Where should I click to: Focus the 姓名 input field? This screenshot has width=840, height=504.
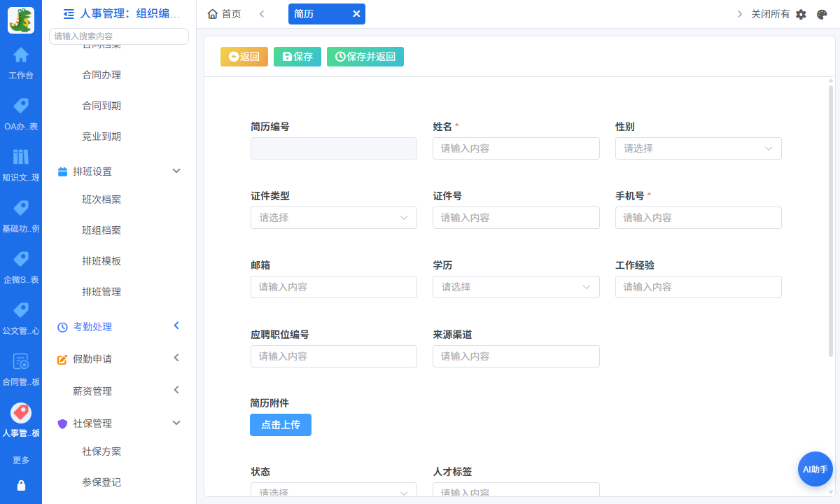click(517, 148)
